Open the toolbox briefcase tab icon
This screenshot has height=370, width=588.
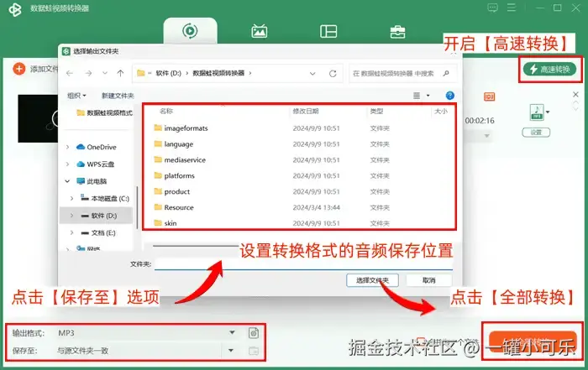397,32
